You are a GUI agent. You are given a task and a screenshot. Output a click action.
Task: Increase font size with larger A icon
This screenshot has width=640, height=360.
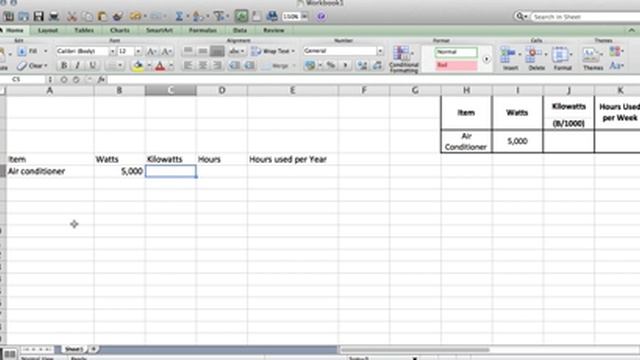[x=151, y=51]
